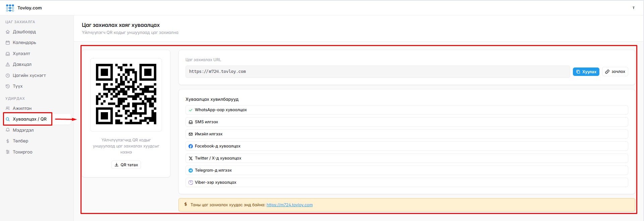Click the Давхцал warning icon
Screen dimensions: 644x221
(x=8, y=64)
